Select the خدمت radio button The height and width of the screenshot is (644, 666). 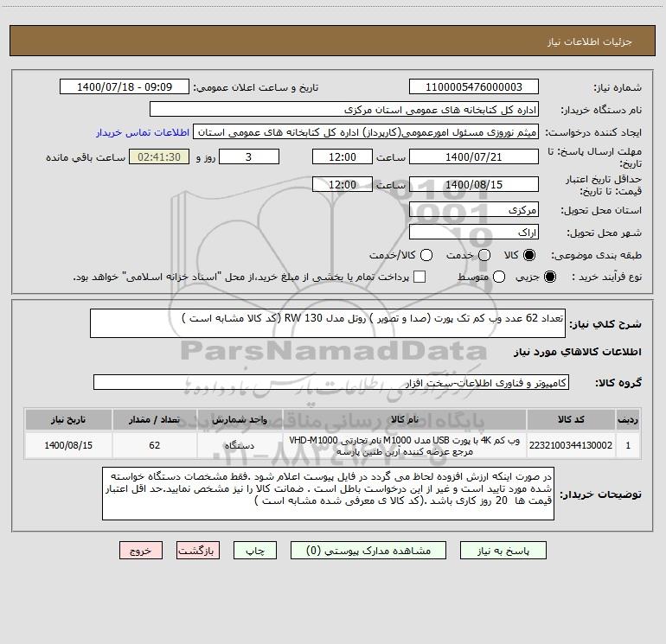point(484,255)
